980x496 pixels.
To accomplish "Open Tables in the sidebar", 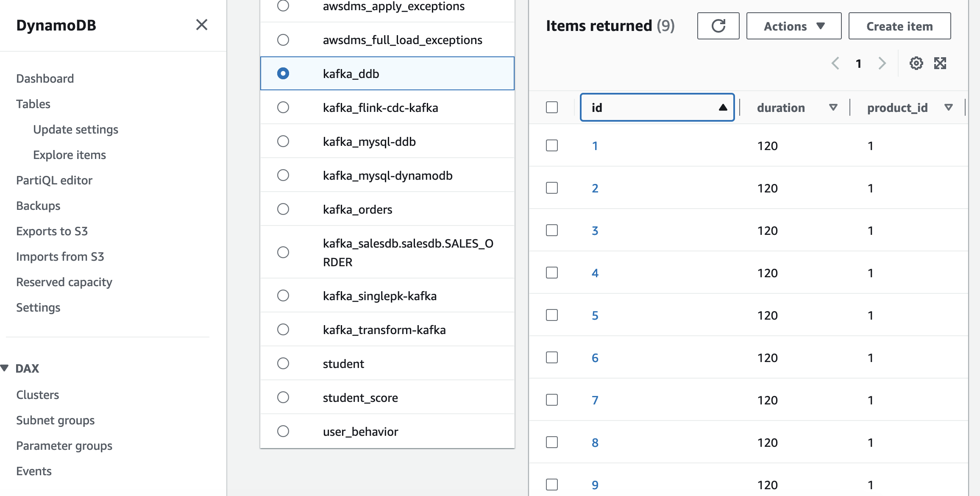I will [x=33, y=104].
